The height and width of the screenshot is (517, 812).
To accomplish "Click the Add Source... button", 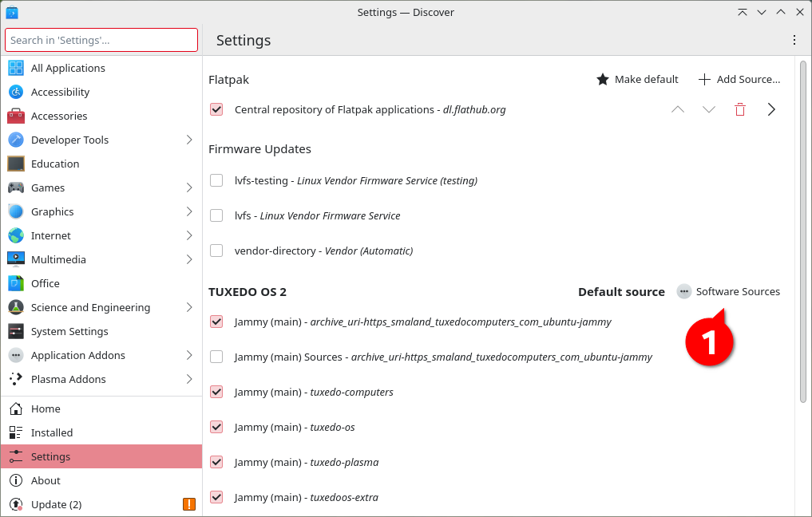I will [x=739, y=79].
